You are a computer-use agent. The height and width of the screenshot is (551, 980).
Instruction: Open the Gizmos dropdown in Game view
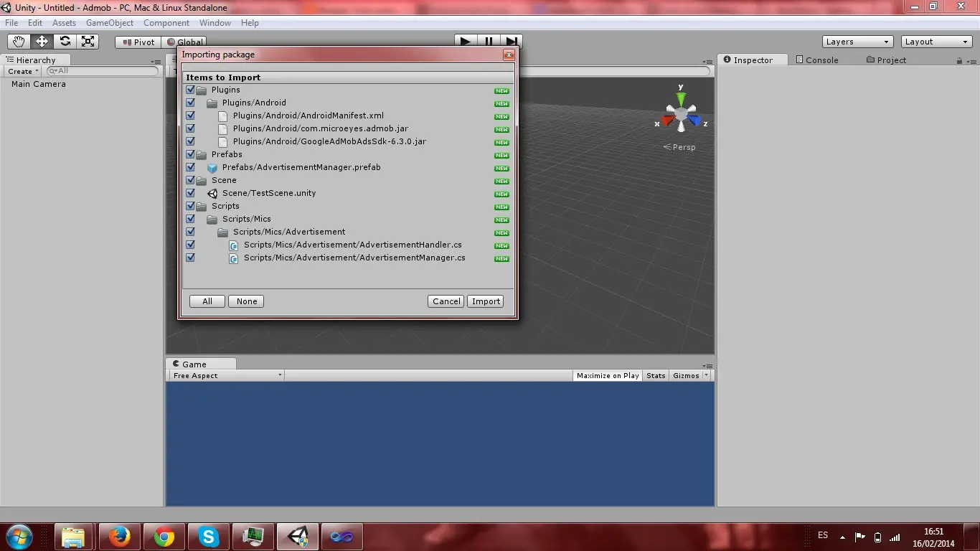[690, 375]
